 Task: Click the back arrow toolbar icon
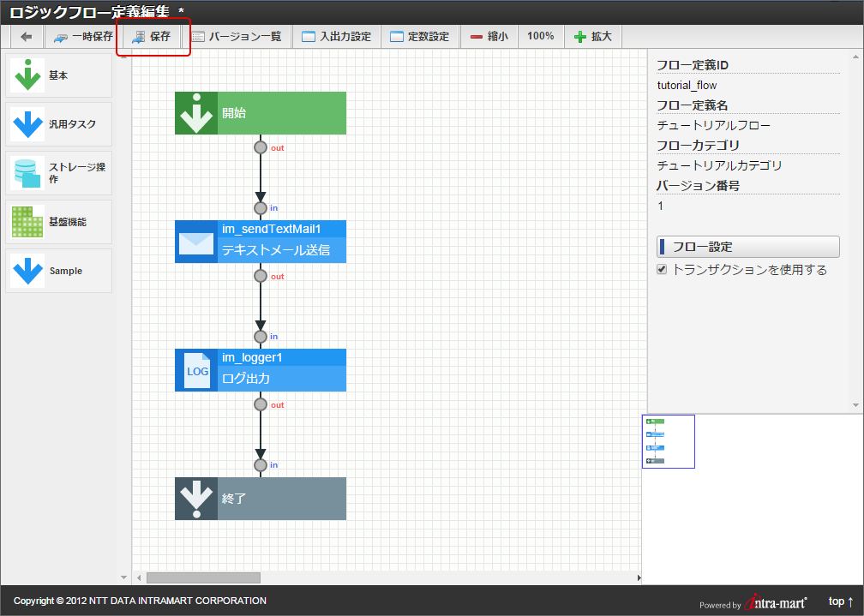[x=27, y=37]
